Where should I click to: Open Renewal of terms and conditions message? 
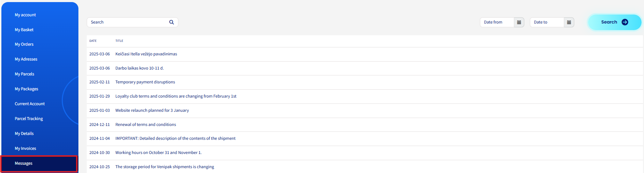click(146, 125)
